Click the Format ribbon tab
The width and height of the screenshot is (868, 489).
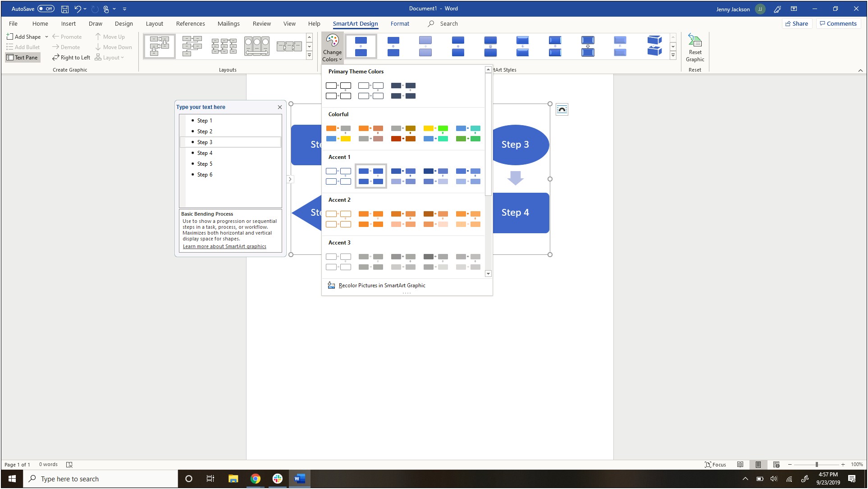[x=399, y=23]
